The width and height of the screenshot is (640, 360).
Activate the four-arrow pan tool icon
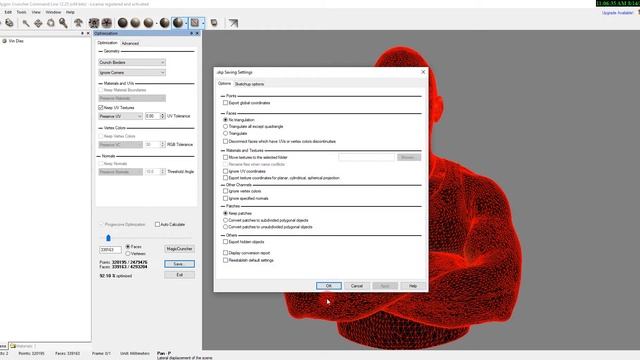tap(38, 23)
